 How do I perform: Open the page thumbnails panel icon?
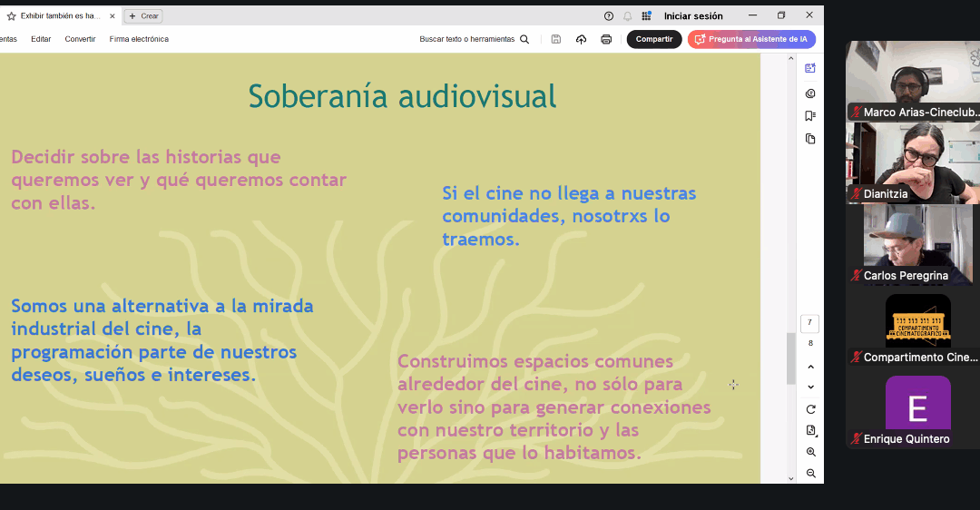coord(810,139)
